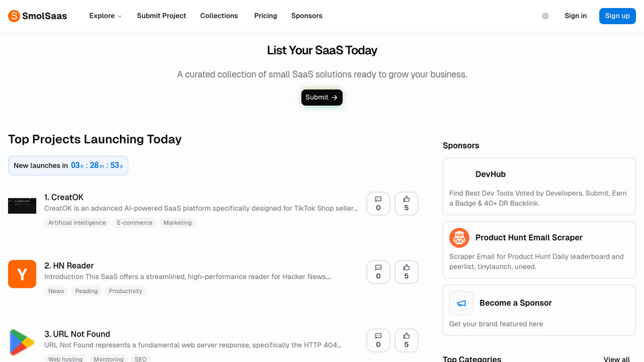Upvote URL Not Found project

point(407,341)
